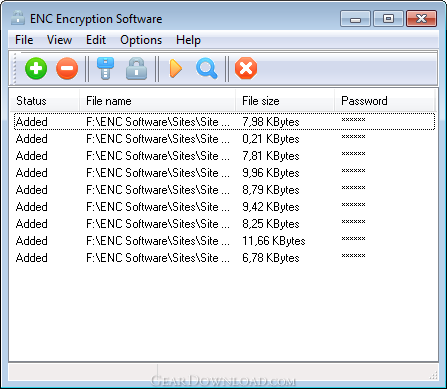Click the toolbar drag grip handle

pyautogui.click(x=14, y=69)
